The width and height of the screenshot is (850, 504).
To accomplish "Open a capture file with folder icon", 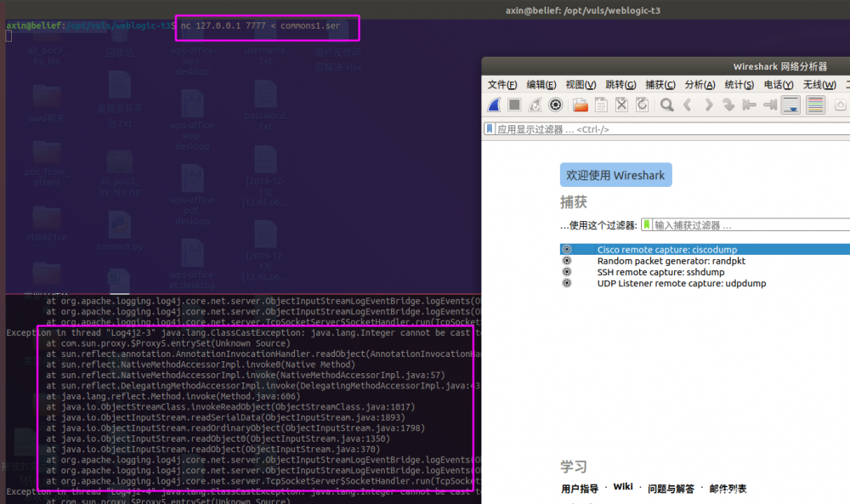I will 581,105.
